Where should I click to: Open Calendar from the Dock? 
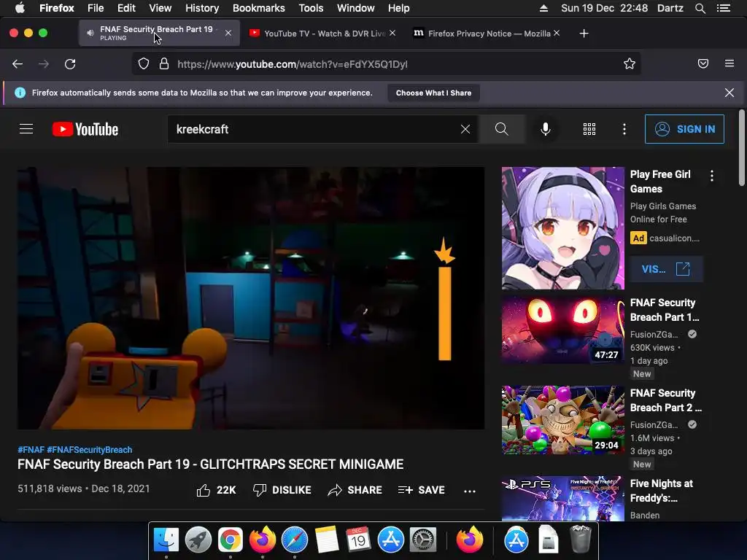click(x=358, y=540)
